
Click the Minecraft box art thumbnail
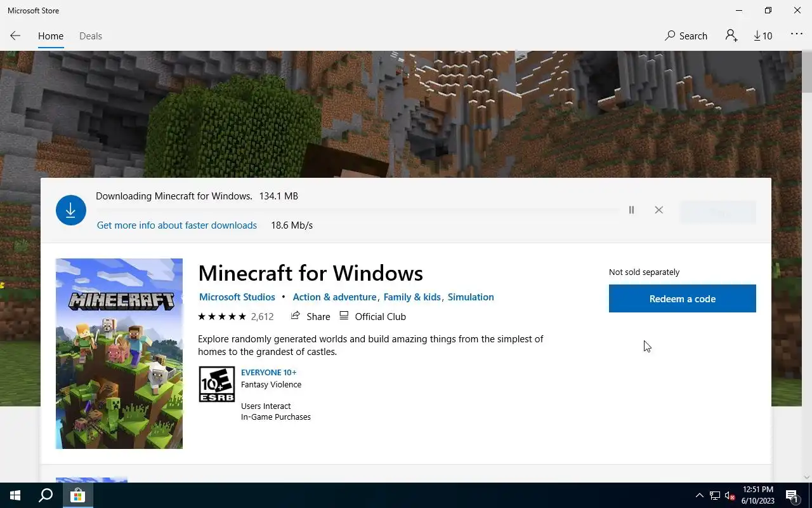119,354
